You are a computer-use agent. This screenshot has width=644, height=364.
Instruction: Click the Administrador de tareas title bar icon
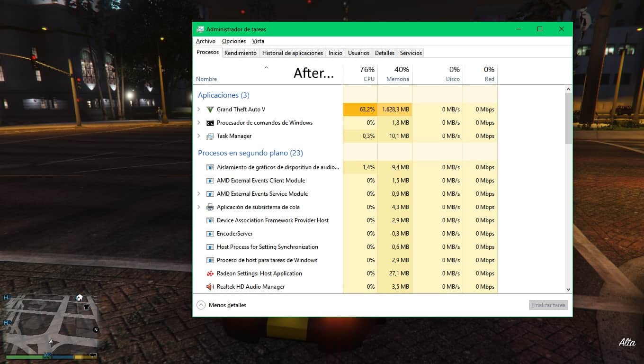pos(200,29)
